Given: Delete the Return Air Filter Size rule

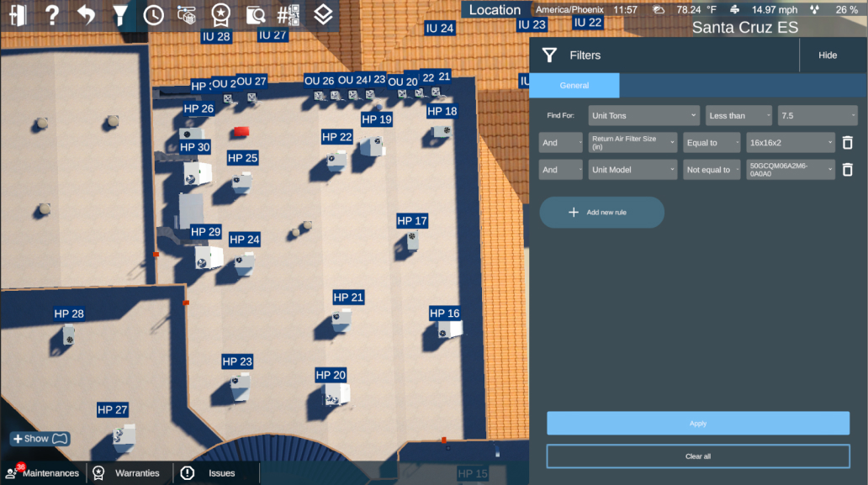Looking at the screenshot, I should (848, 143).
